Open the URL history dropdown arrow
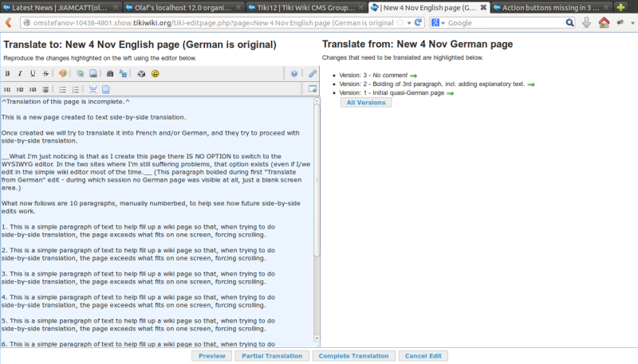Image resolution: width=638 pixels, height=364 pixels. point(409,23)
